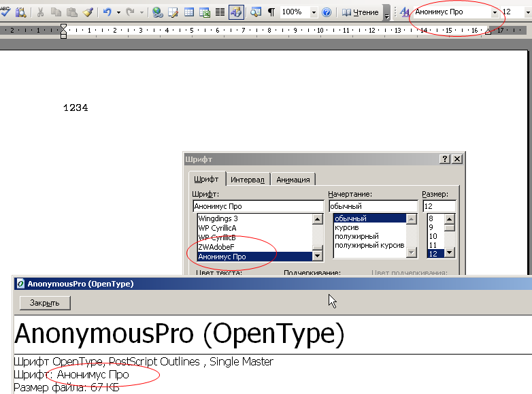Select Wingdings 3 in font list
This screenshot has height=394, width=532.
pos(254,218)
